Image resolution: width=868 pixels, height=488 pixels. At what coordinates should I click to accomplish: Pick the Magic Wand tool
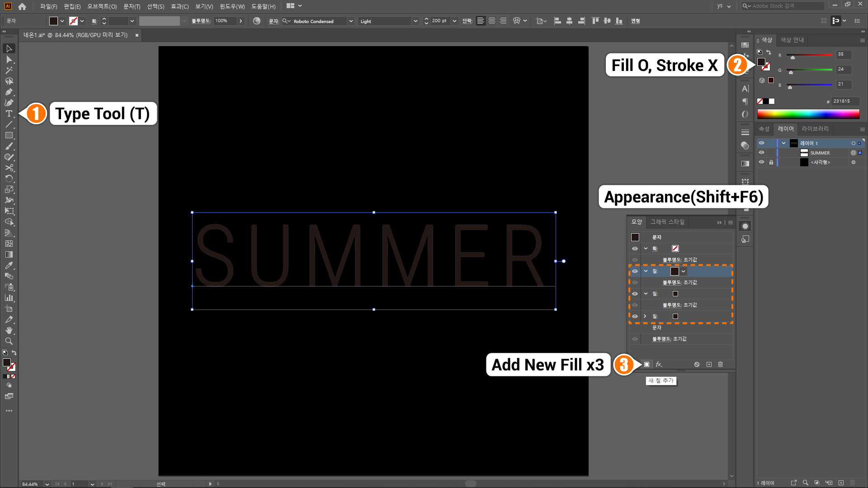9,70
